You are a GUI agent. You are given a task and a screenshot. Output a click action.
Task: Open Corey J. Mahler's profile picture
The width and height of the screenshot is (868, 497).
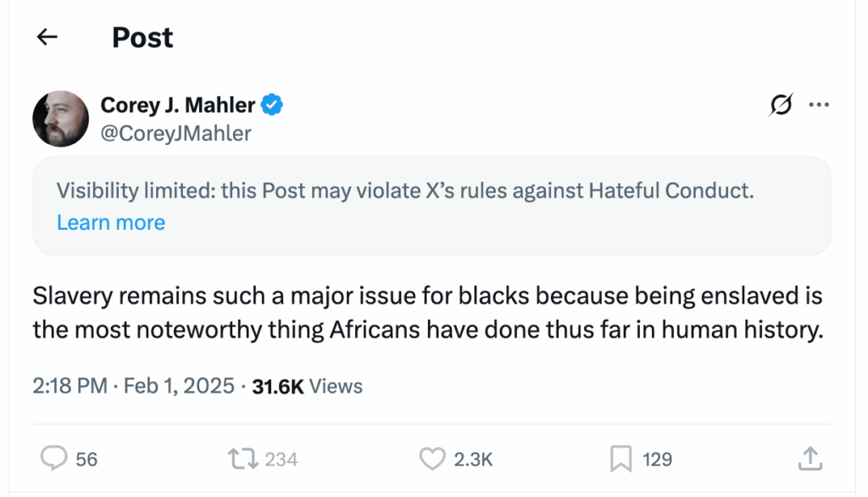coord(60,118)
